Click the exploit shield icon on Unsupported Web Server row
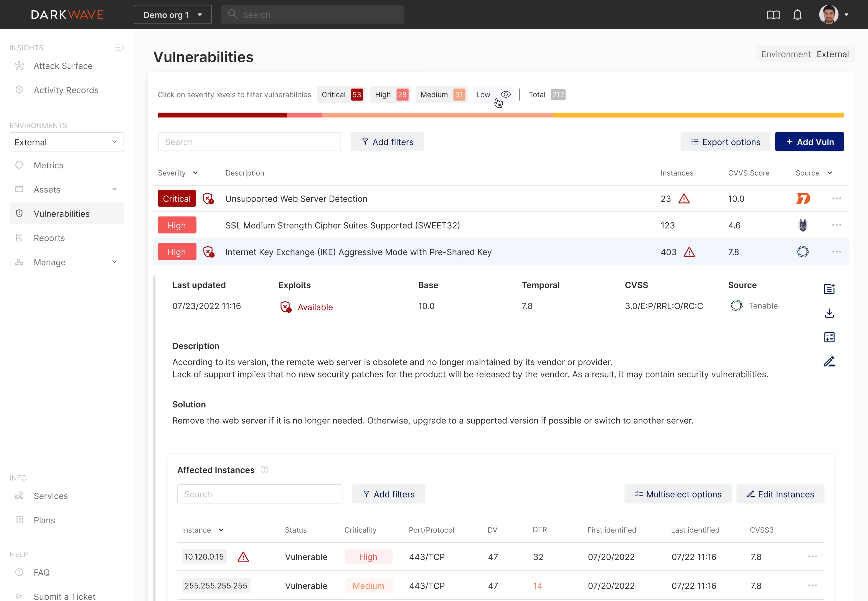 pos(208,199)
